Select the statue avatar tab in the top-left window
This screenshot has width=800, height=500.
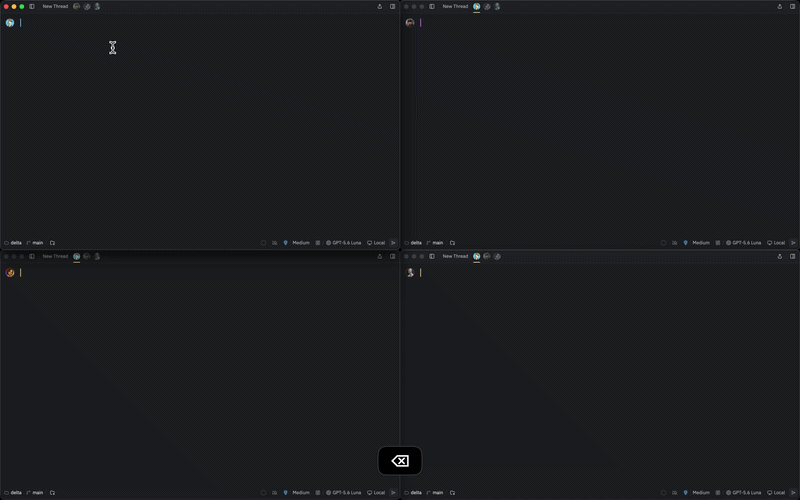pos(97,7)
